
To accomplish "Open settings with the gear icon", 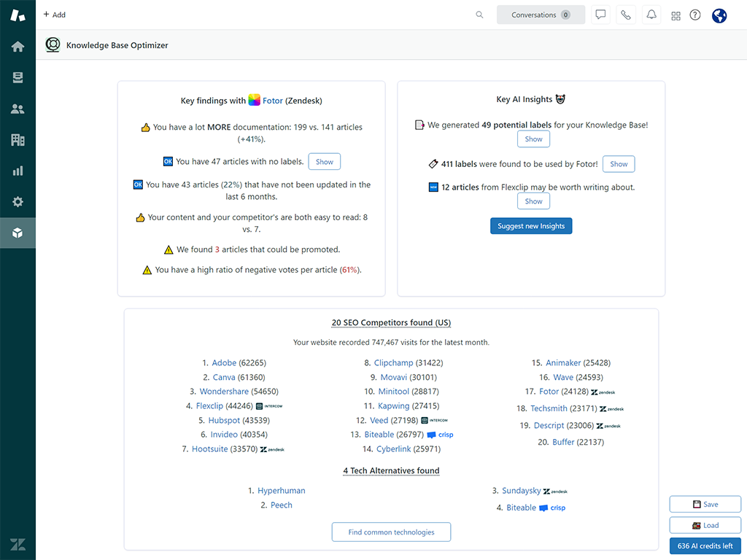I will tap(18, 202).
